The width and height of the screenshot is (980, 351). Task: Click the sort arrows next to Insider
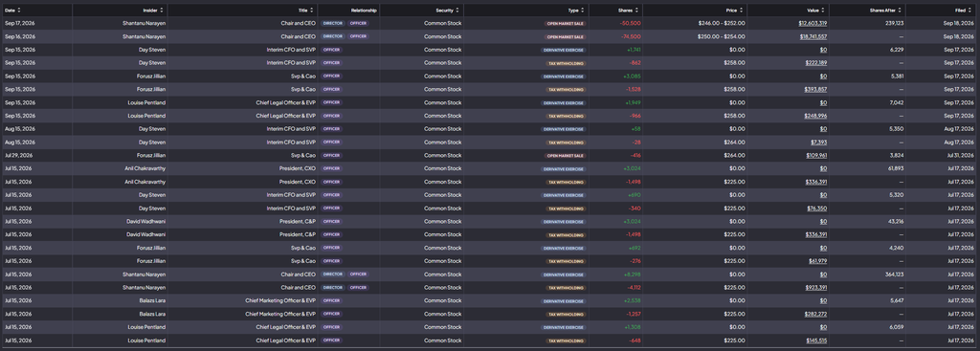[x=162, y=10]
